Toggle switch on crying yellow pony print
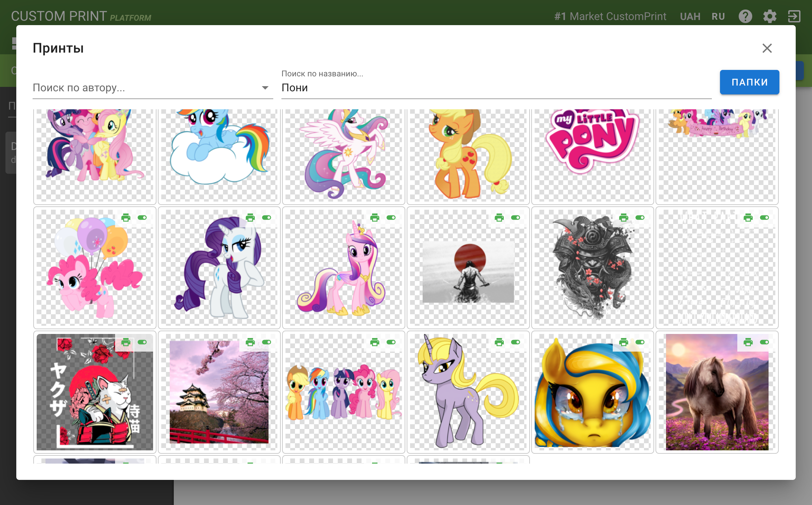The height and width of the screenshot is (505, 812). point(640,342)
